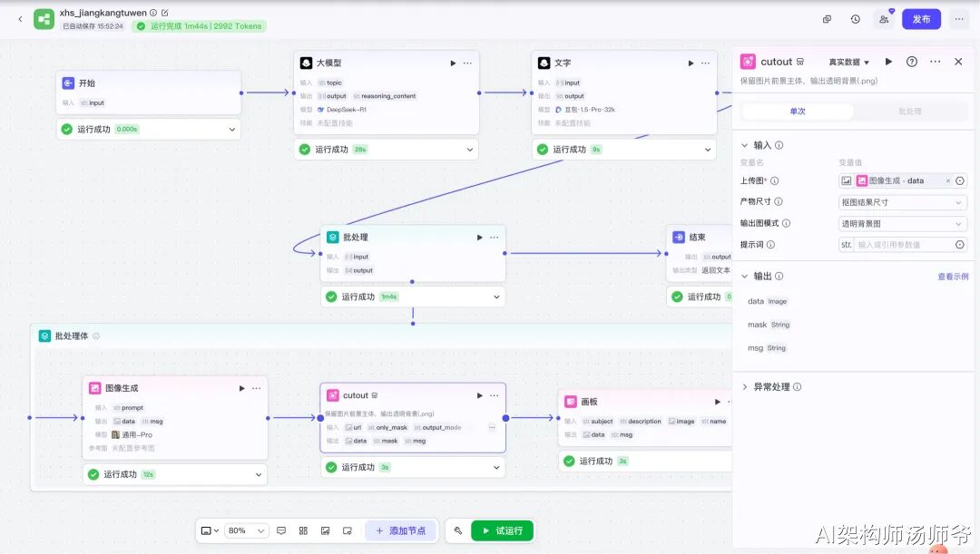Image resolution: width=980 pixels, height=554 pixels.
Task: Run the 画板 node play button
Action: 718,402
